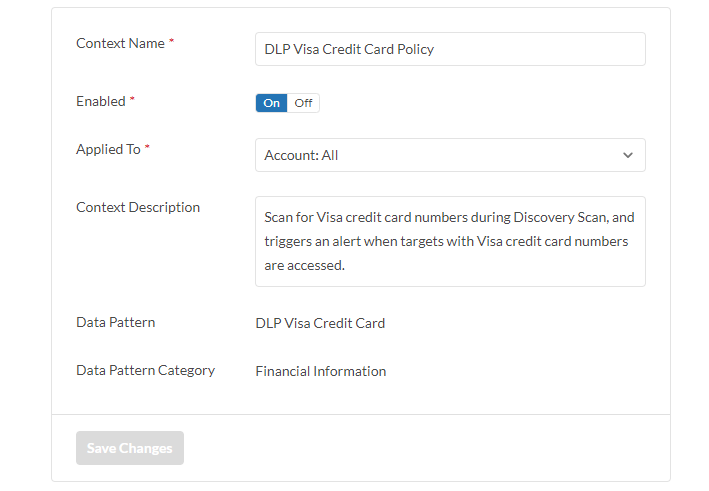Click the 'Applied To' field label

point(108,149)
